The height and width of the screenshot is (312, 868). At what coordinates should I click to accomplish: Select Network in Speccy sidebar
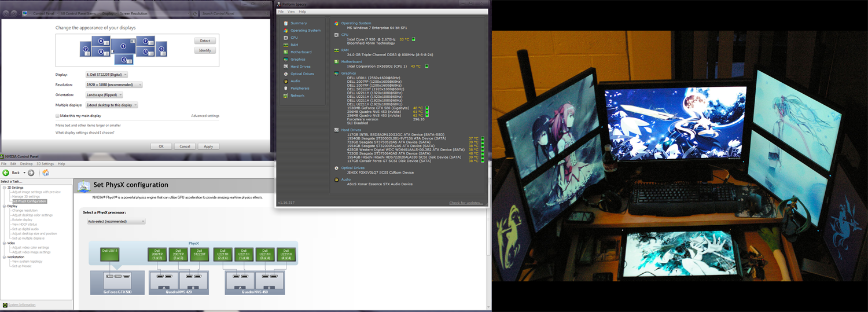pyautogui.click(x=297, y=96)
